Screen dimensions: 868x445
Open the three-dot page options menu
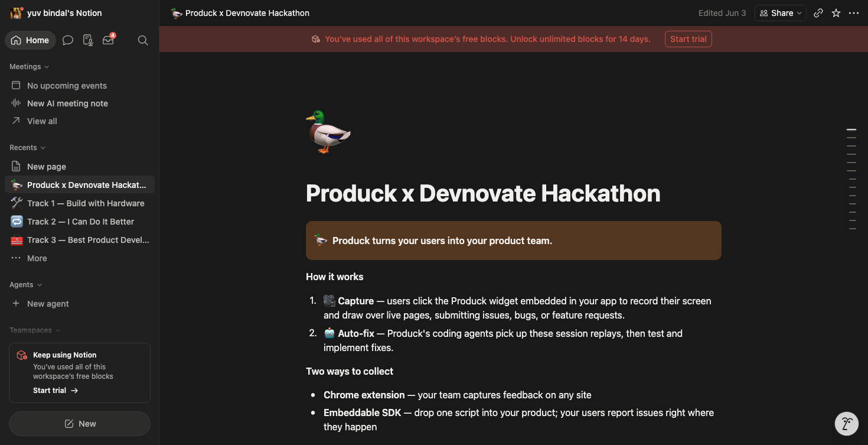(854, 13)
